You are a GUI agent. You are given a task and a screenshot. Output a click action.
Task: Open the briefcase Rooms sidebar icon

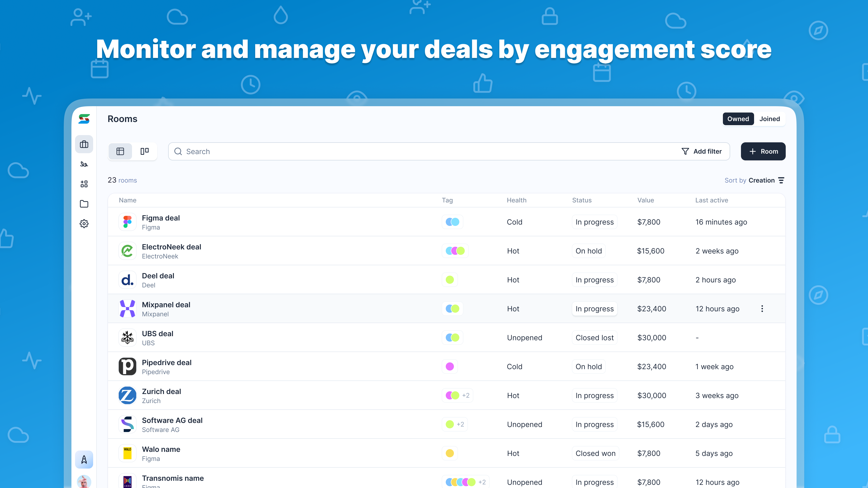[84, 145]
